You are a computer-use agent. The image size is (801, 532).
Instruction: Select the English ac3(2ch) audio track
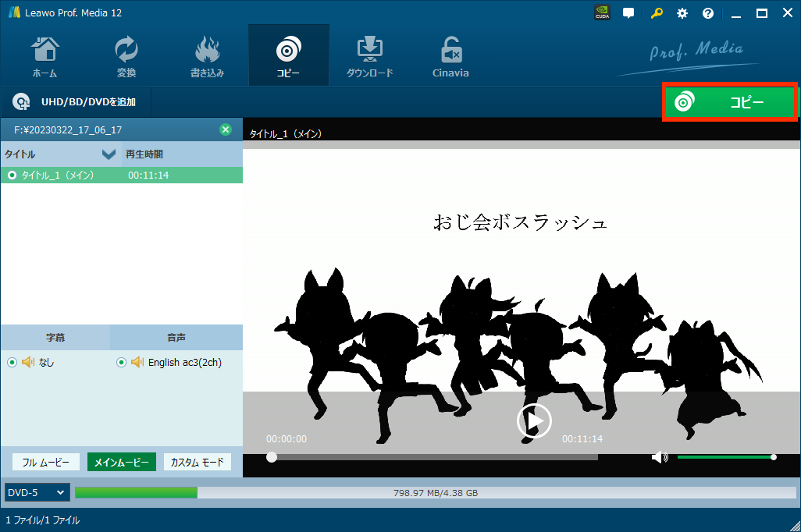coord(121,362)
